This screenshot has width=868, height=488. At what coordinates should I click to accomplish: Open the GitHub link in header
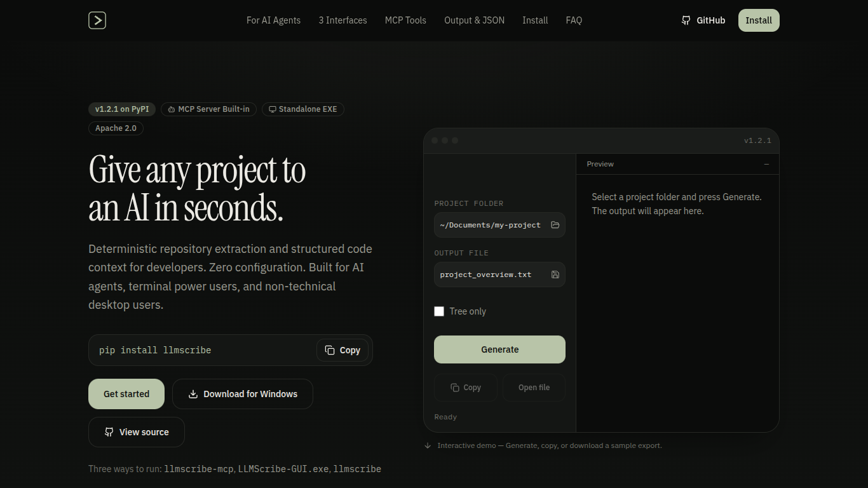(703, 20)
